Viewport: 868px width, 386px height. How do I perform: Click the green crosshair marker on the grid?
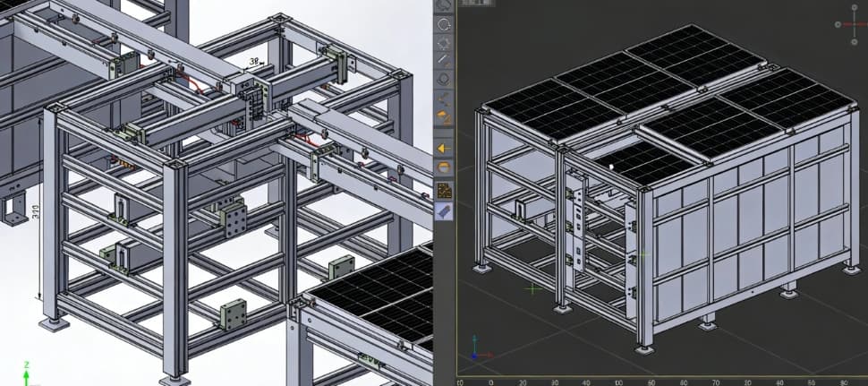533,288
